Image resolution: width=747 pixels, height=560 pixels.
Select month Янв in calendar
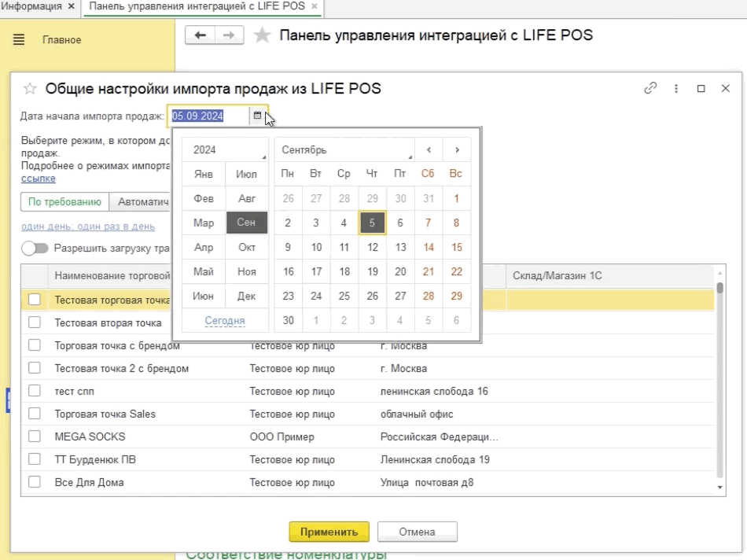[x=204, y=174]
